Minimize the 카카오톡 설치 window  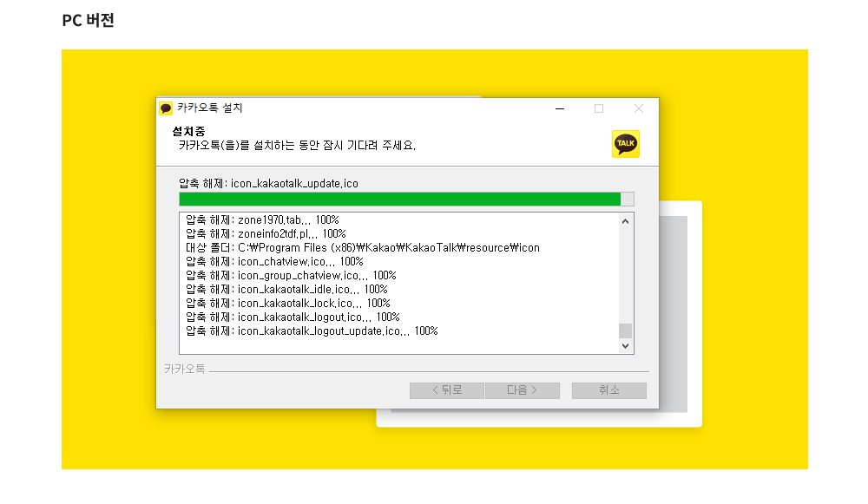[560, 108]
